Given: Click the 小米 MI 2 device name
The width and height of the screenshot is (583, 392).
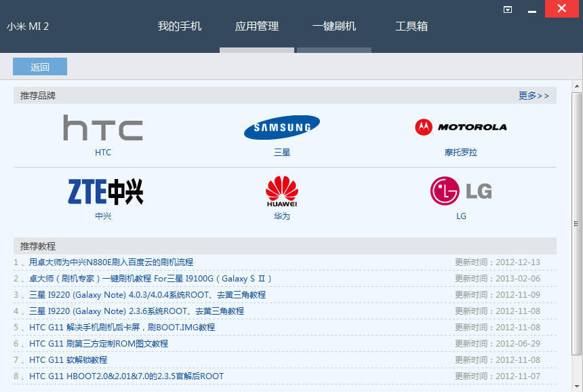Looking at the screenshot, I should pos(28,26).
